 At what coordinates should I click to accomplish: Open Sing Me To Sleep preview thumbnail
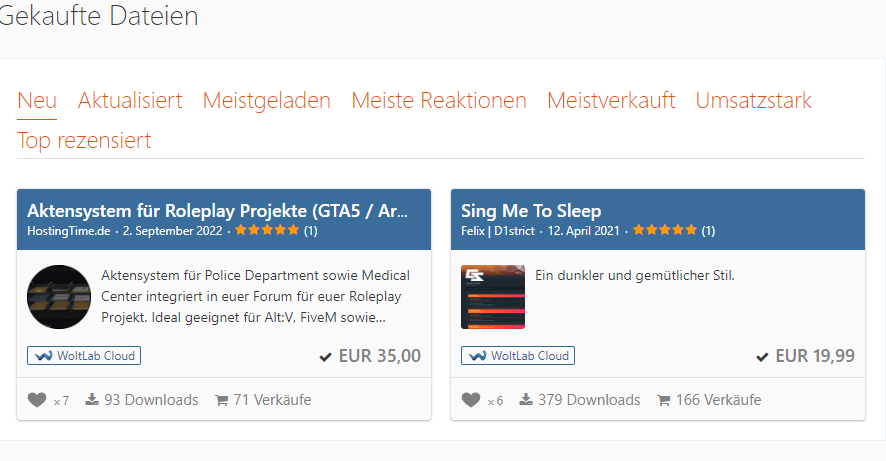[x=493, y=297]
